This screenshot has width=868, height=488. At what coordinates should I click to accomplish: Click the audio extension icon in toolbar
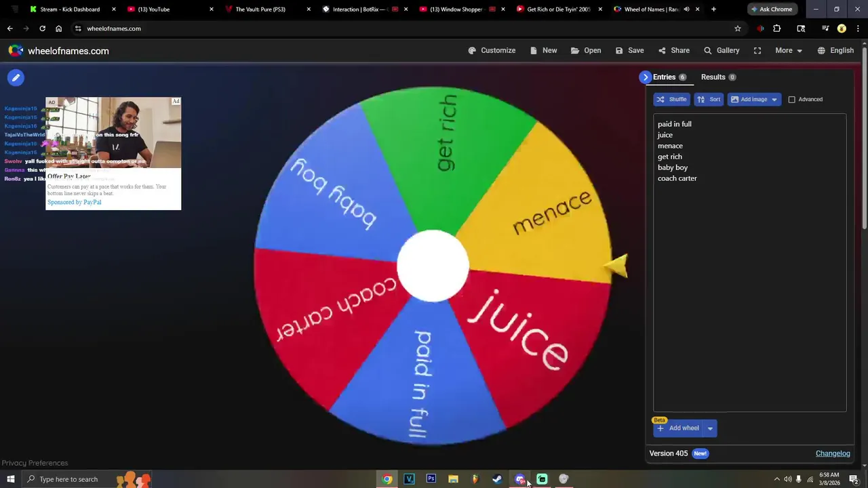[760, 28]
